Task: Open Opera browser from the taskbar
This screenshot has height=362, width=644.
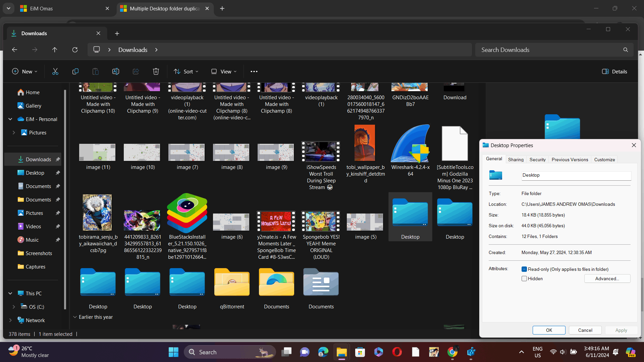Action: [x=397, y=352]
